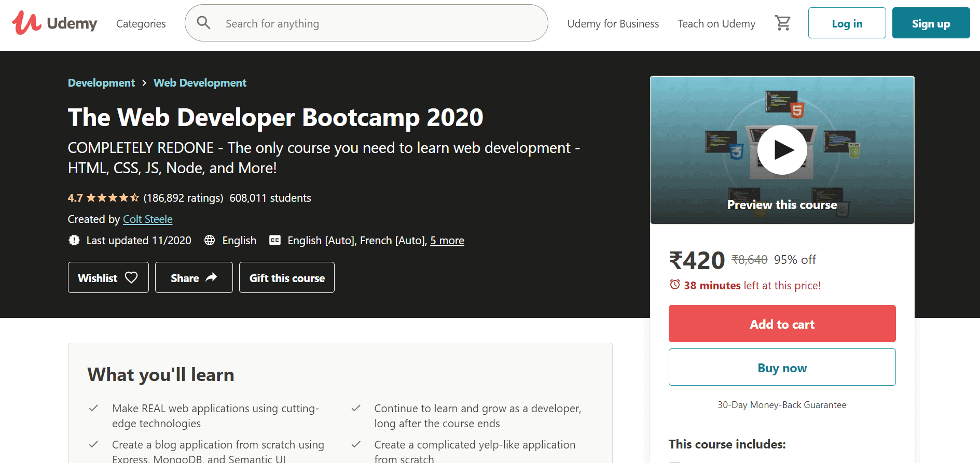Click the breadcrumb chevron separator

[144, 83]
